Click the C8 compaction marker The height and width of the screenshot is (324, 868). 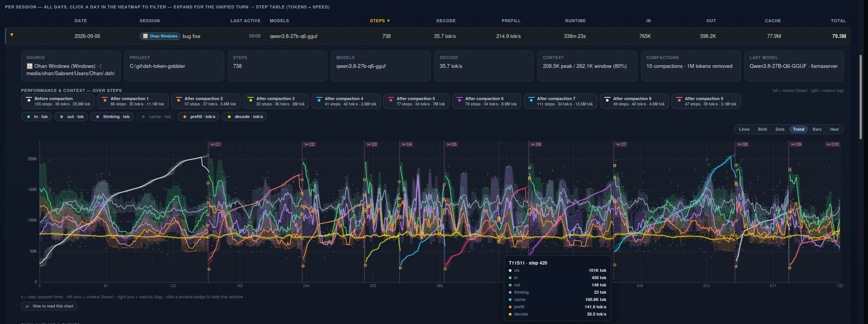click(743, 145)
